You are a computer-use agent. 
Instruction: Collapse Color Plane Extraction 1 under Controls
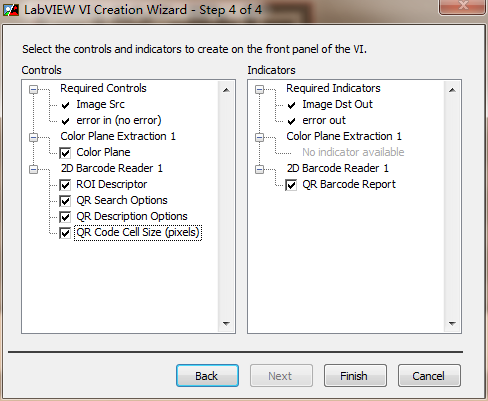[x=33, y=137]
